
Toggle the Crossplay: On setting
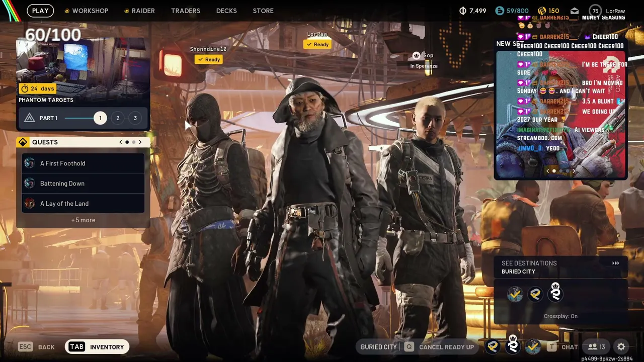tap(560, 316)
